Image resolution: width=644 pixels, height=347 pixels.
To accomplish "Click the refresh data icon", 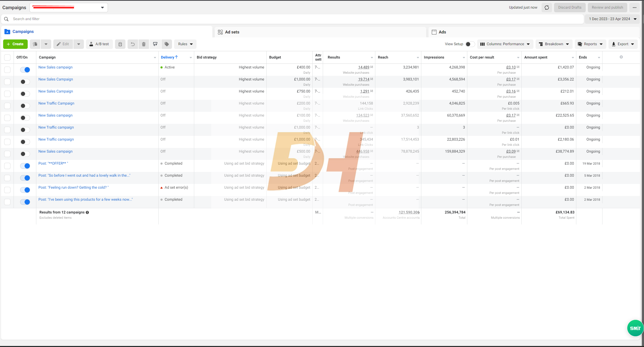I will click(547, 8).
